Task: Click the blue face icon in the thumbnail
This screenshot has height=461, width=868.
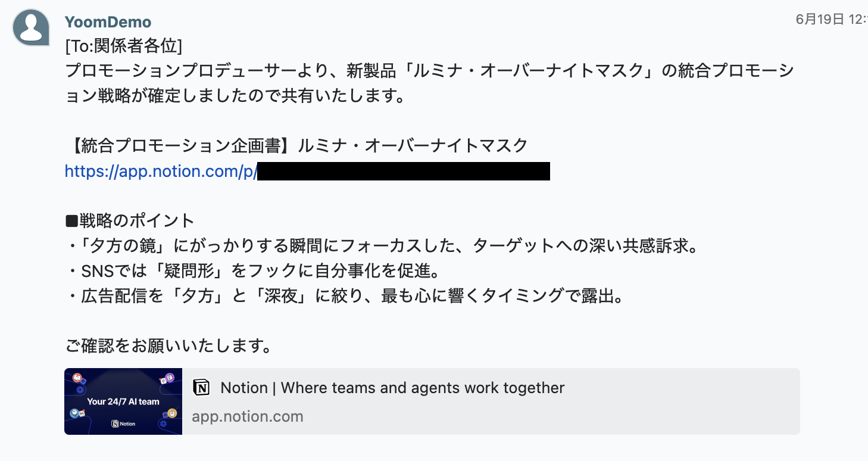Action: point(74,413)
